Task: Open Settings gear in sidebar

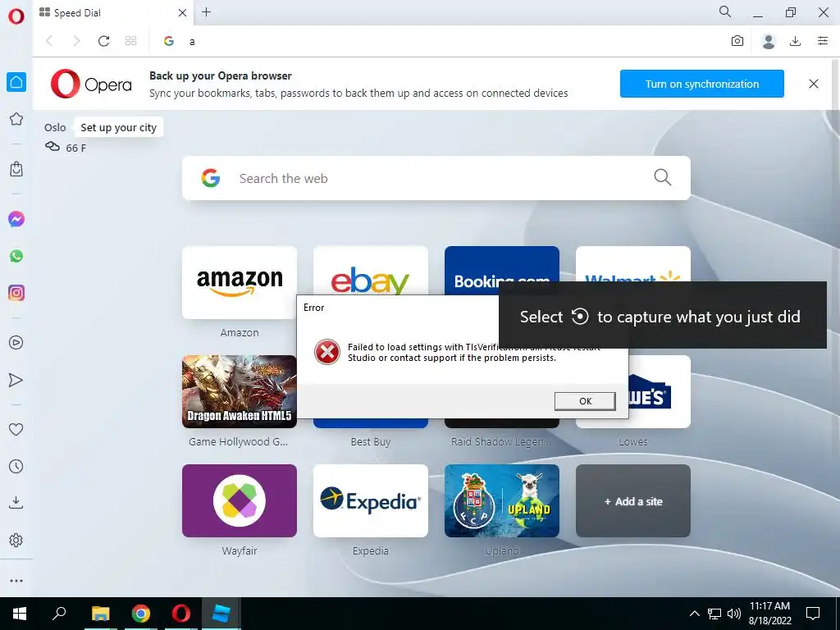Action: point(16,540)
